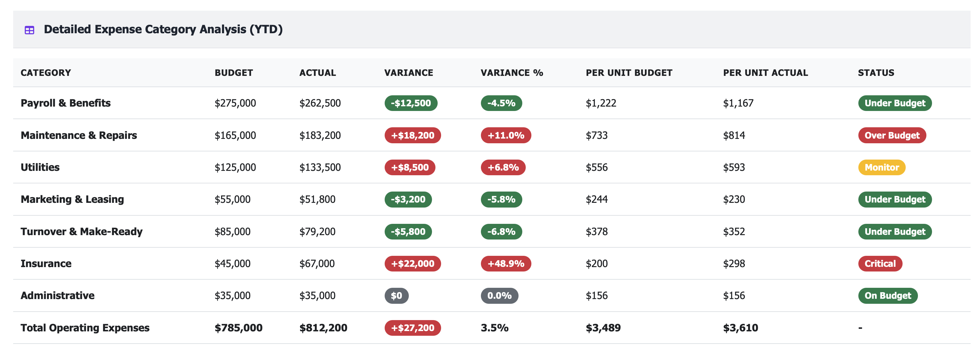Click the +48.9% variance percent badge

[506, 264]
